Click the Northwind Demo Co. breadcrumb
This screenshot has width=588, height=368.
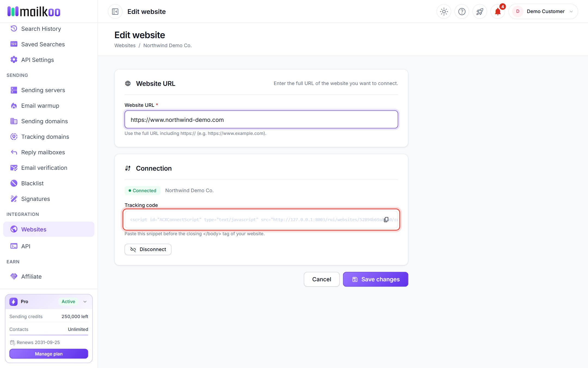pyautogui.click(x=167, y=46)
